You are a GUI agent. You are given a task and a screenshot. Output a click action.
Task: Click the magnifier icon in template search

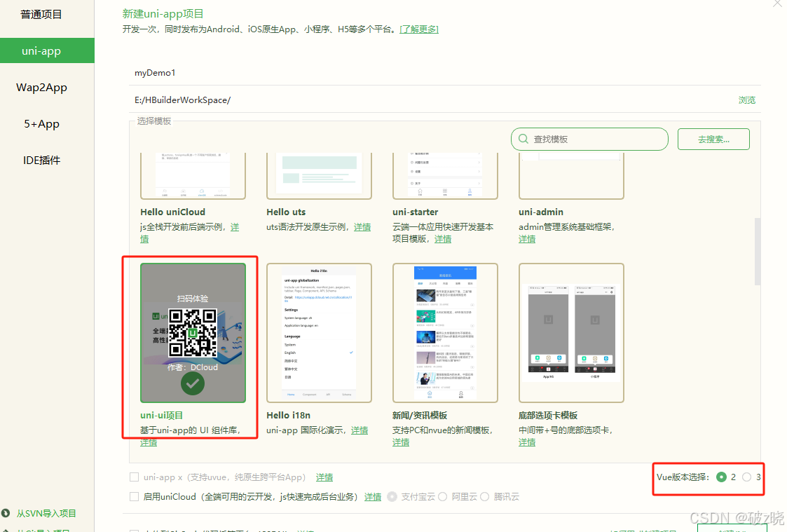[x=523, y=139]
